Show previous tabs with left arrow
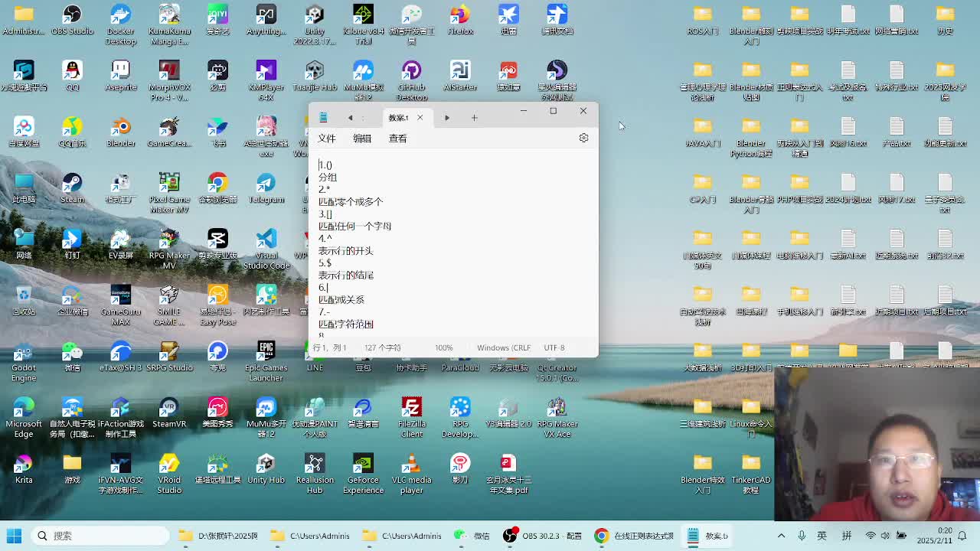980x551 pixels. coord(350,117)
